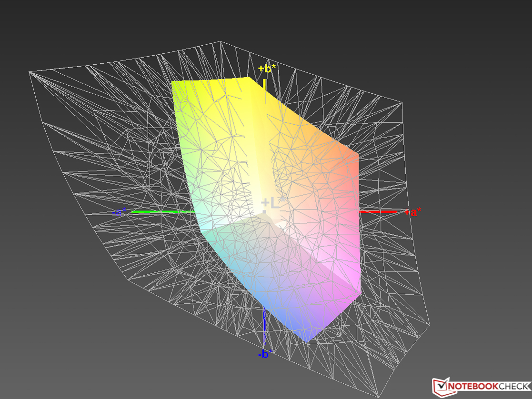Screen dimensions: 532x399
Task: Select the blue -b* axis label
Action: click(265, 354)
